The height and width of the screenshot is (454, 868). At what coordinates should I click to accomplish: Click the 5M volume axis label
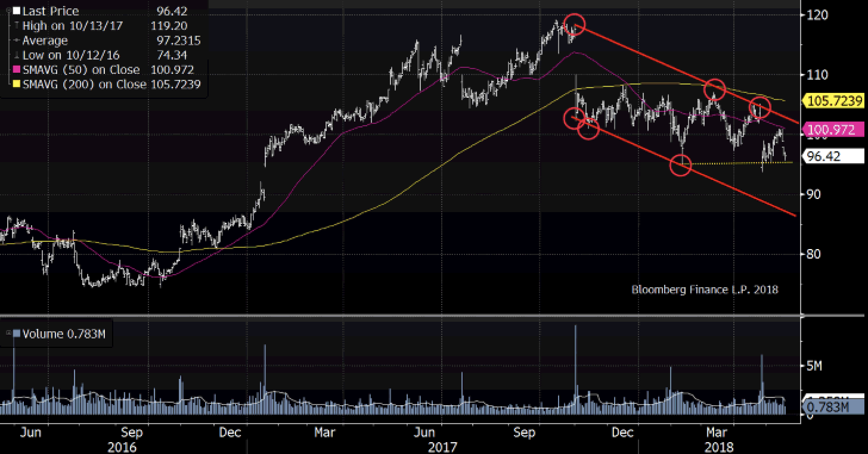click(814, 366)
